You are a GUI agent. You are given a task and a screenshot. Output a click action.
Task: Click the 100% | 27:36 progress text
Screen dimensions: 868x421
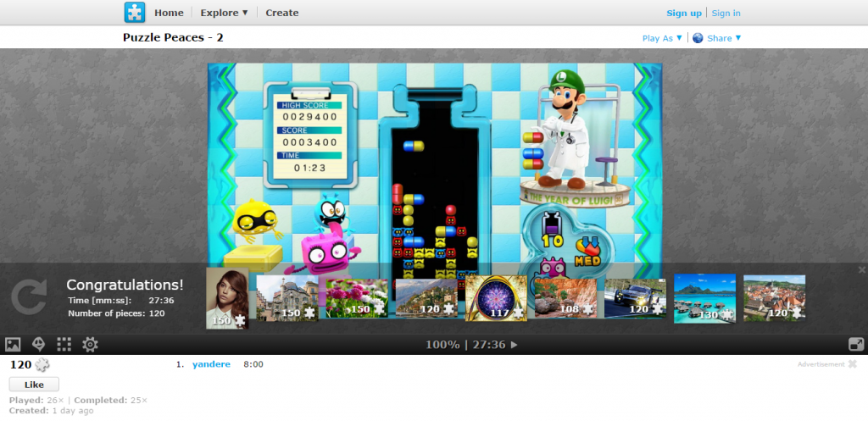point(465,346)
